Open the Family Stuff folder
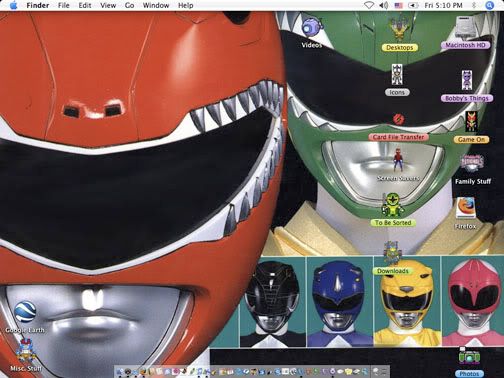This screenshot has width=504, height=378. point(472,163)
